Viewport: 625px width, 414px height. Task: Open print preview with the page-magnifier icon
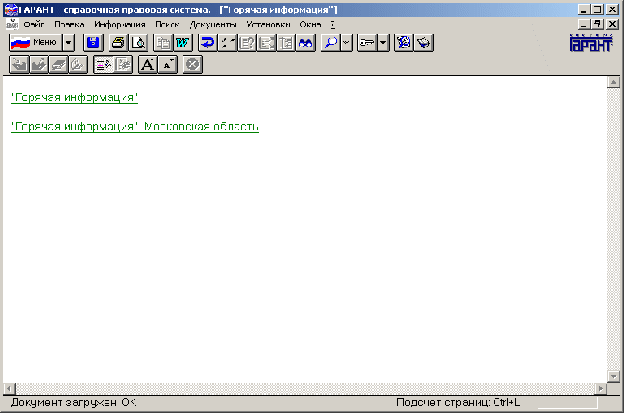pos(139,42)
